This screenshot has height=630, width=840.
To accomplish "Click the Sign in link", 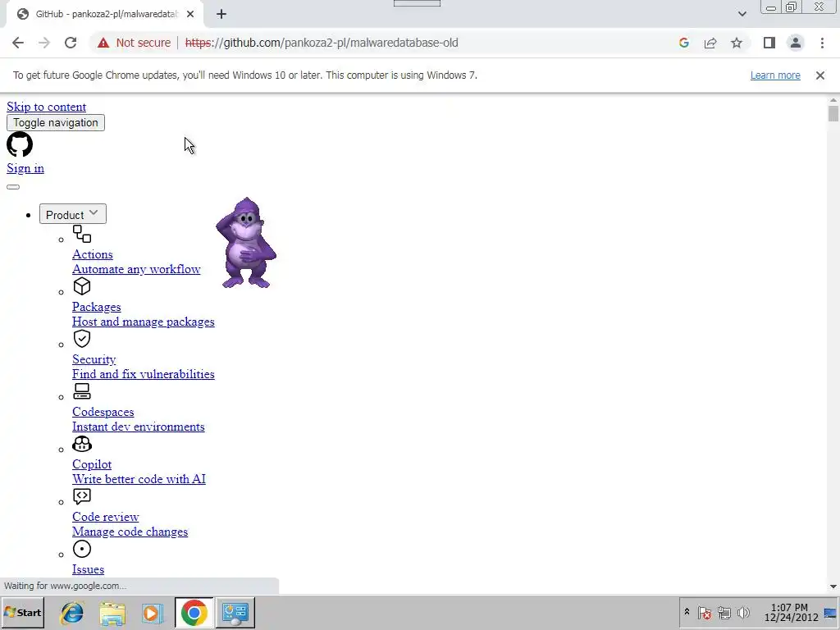I will [25, 168].
